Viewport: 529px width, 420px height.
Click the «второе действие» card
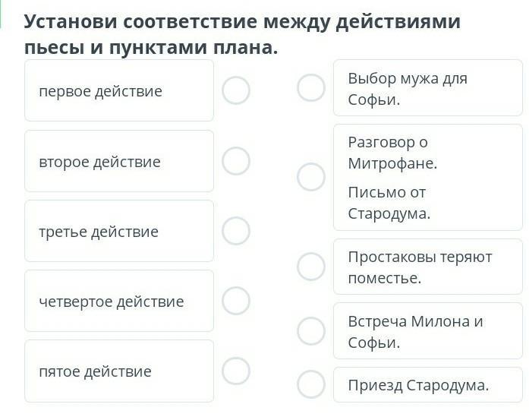[x=119, y=161]
